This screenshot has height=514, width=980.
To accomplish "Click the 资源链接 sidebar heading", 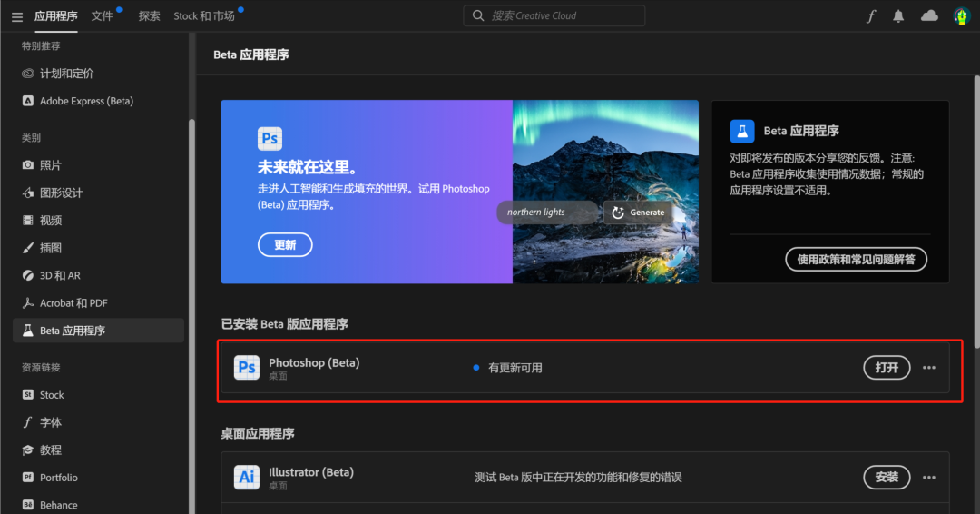I will click(x=41, y=367).
